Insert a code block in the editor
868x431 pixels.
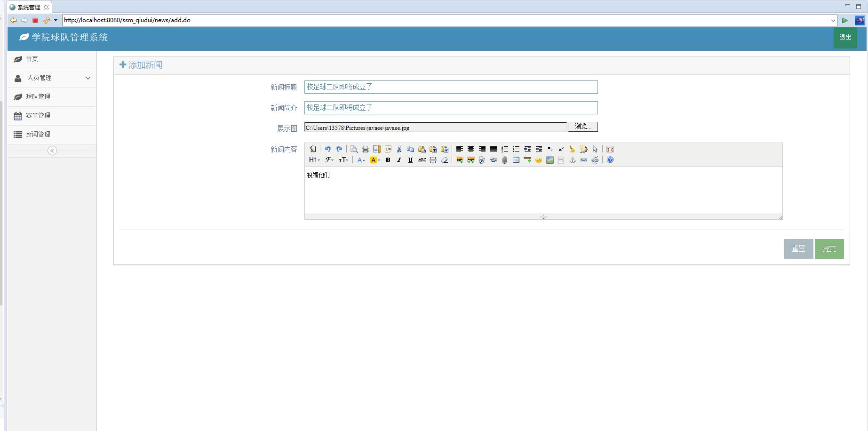pos(388,149)
